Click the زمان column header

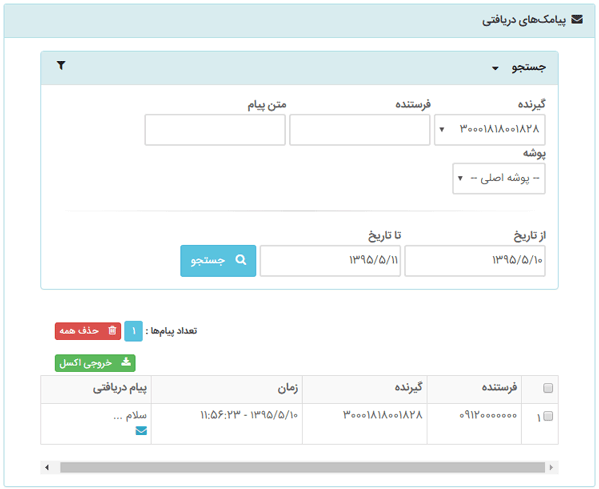click(x=288, y=388)
